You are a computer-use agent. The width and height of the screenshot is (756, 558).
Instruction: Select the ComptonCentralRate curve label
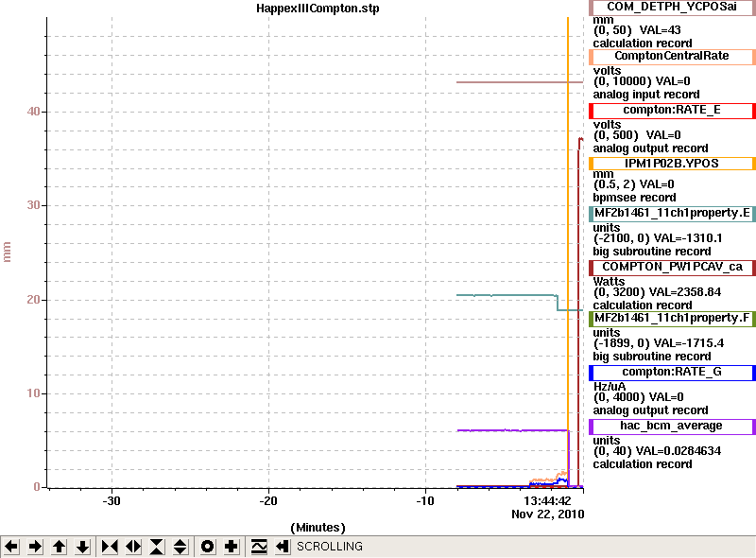pyautogui.click(x=672, y=57)
